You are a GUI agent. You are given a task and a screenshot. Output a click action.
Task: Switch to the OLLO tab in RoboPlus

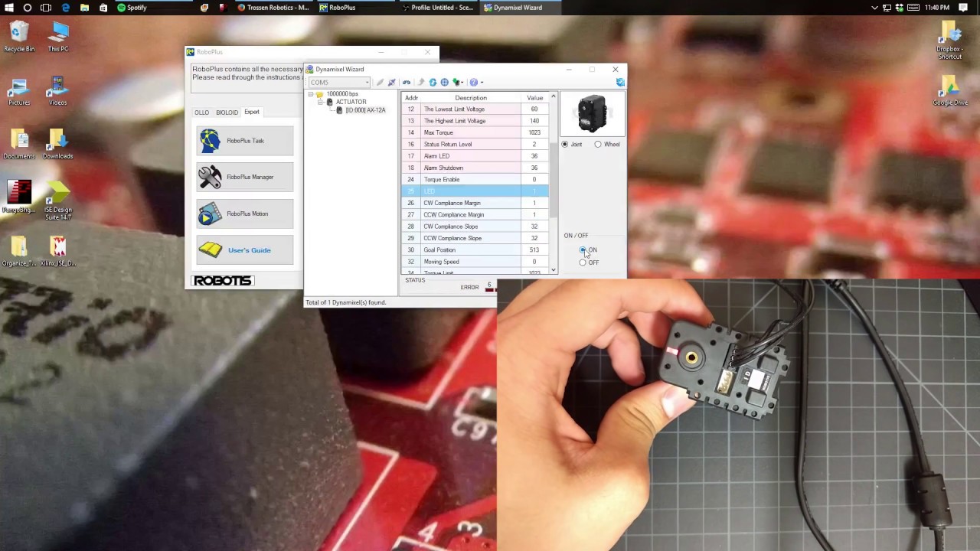(201, 112)
